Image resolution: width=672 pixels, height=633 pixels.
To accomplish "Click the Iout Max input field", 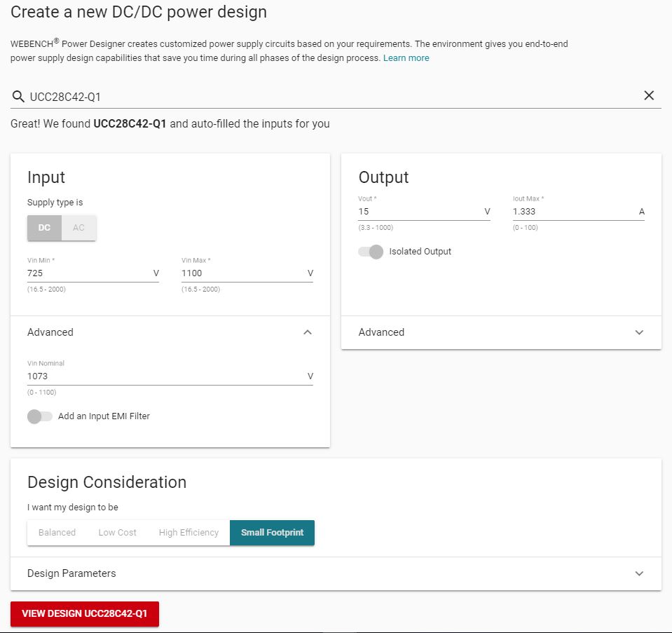I will (x=579, y=212).
